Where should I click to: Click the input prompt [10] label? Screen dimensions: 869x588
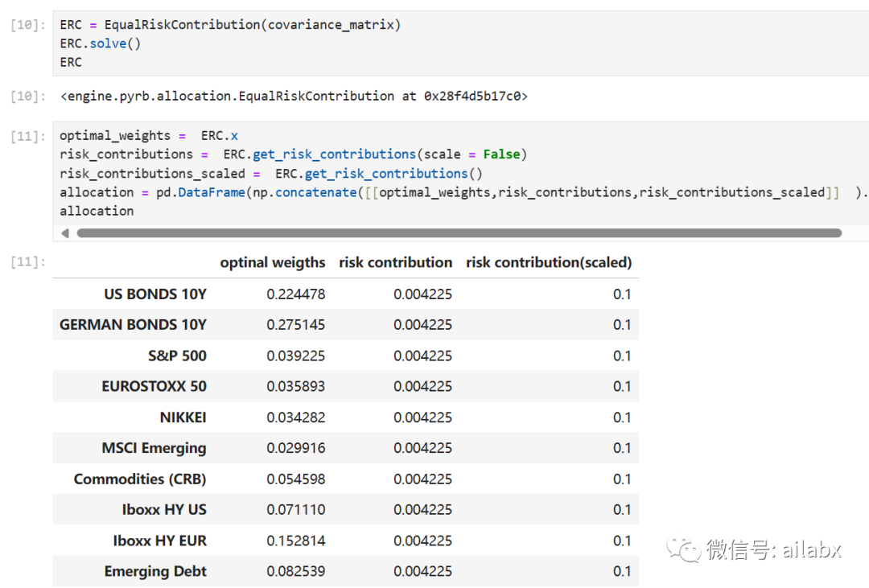(27, 25)
